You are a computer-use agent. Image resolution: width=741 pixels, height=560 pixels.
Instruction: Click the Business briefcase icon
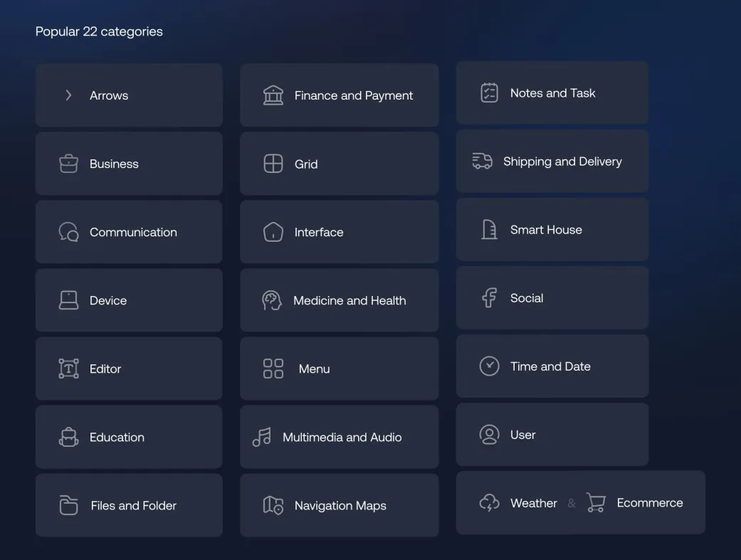coord(68,164)
